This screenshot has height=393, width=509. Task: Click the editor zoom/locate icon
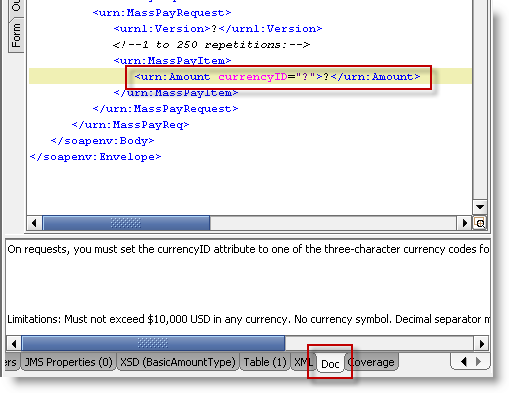[x=480, y=223]
